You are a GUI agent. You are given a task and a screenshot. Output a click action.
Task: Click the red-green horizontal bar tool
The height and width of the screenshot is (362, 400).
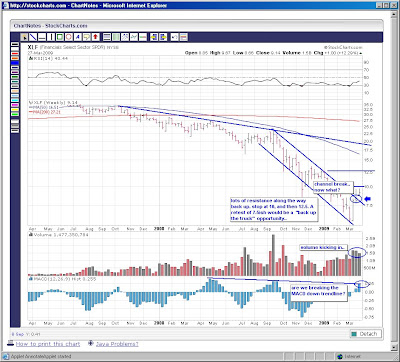pos(143,37)
